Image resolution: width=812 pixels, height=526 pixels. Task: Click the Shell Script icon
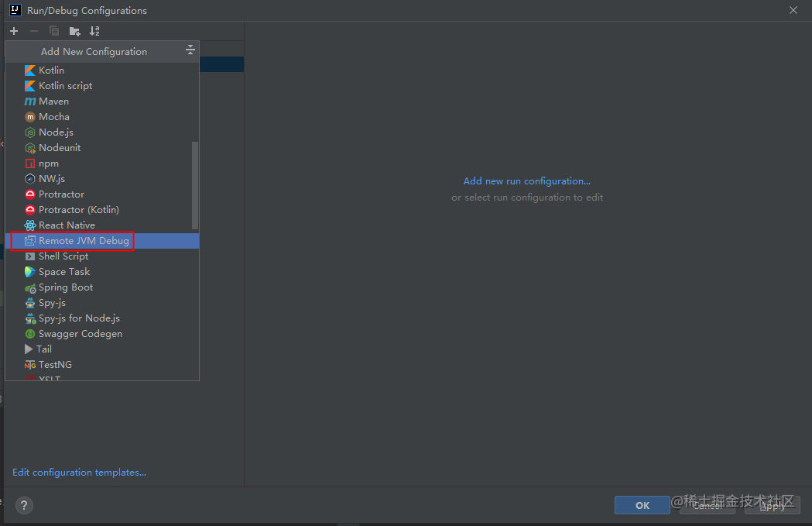click(x=30, y=256)
